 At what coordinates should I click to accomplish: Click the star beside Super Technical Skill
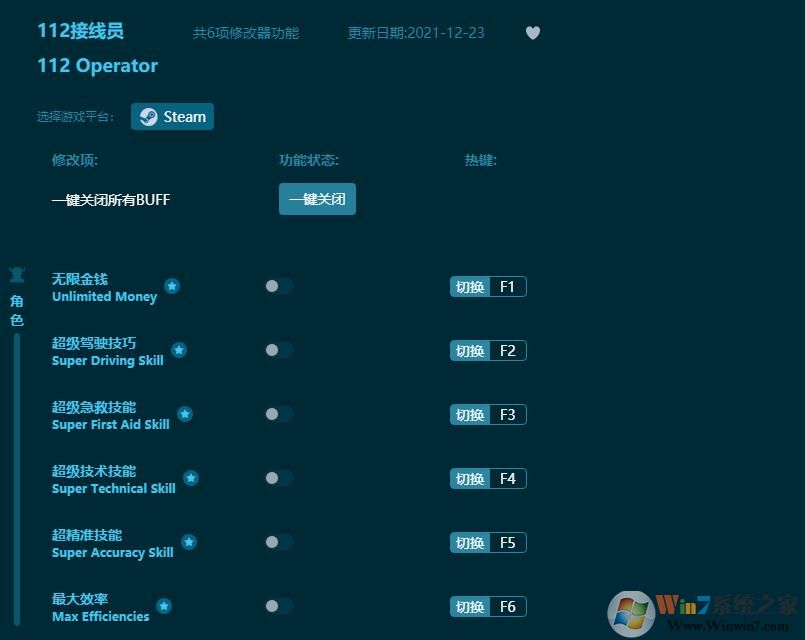click(191, 478)
